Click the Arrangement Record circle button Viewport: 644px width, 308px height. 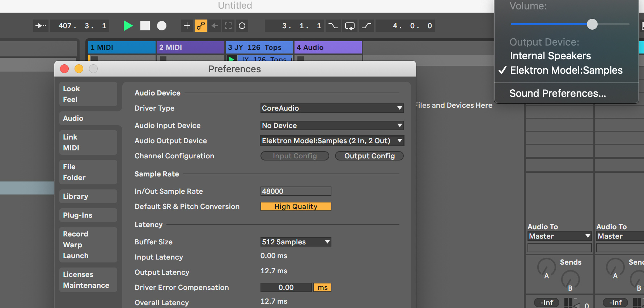(162, 26)
